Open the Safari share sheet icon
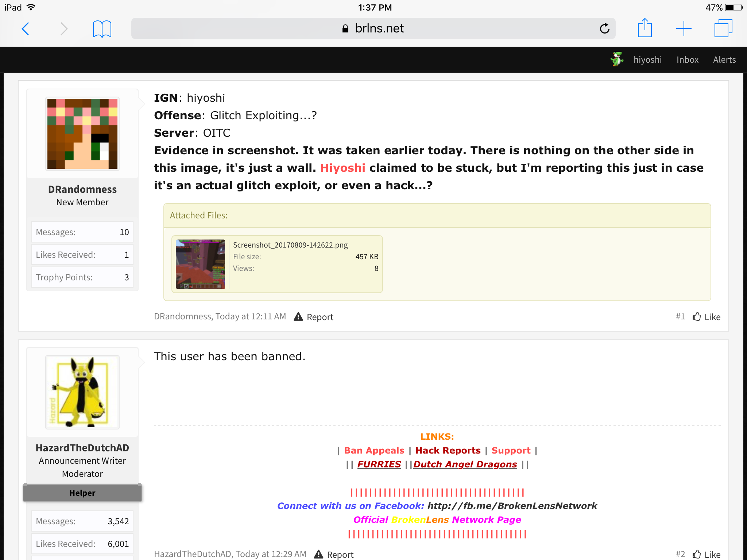Screen dimensions: 747x560 click(645, 28)
